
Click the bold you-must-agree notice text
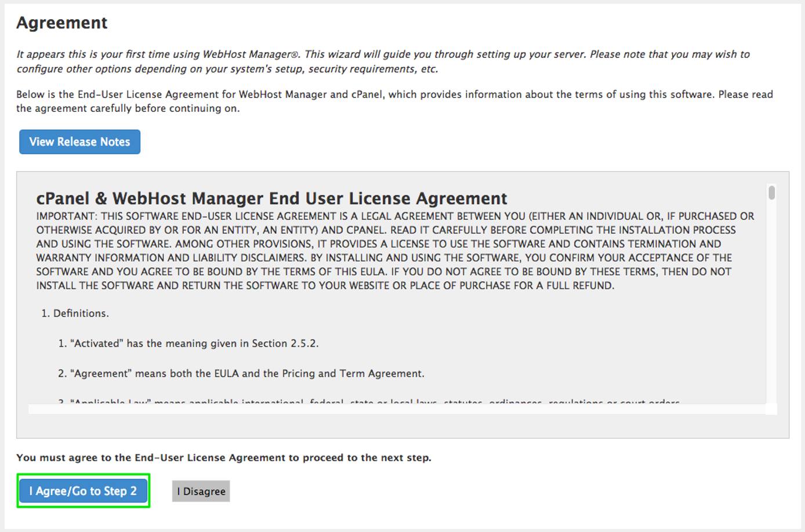coord(225,457)
